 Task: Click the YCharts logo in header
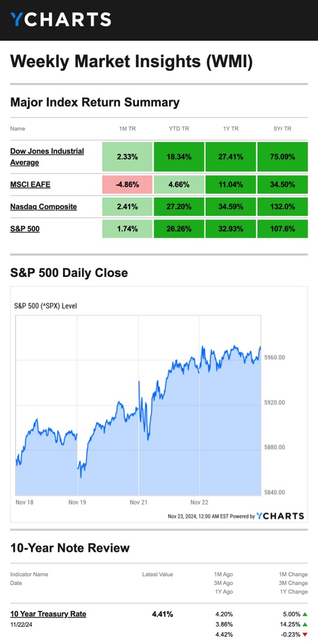61,19
